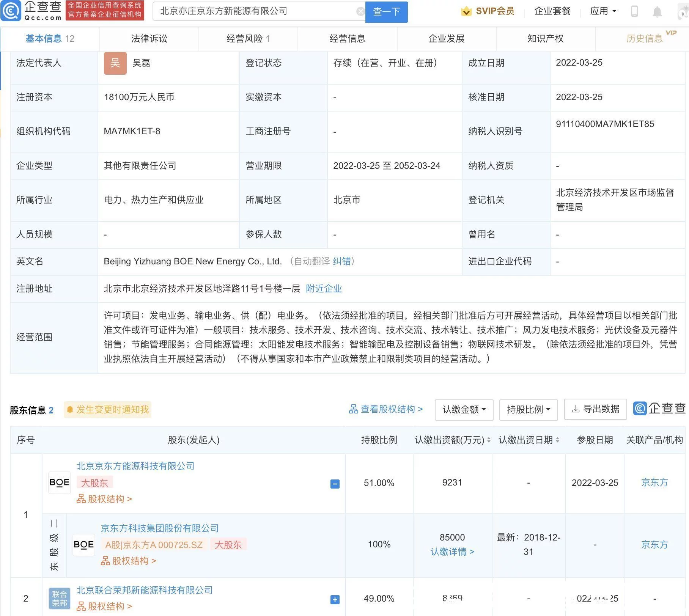Open the 认缴金额 dropdown

(x=464, y=410)
